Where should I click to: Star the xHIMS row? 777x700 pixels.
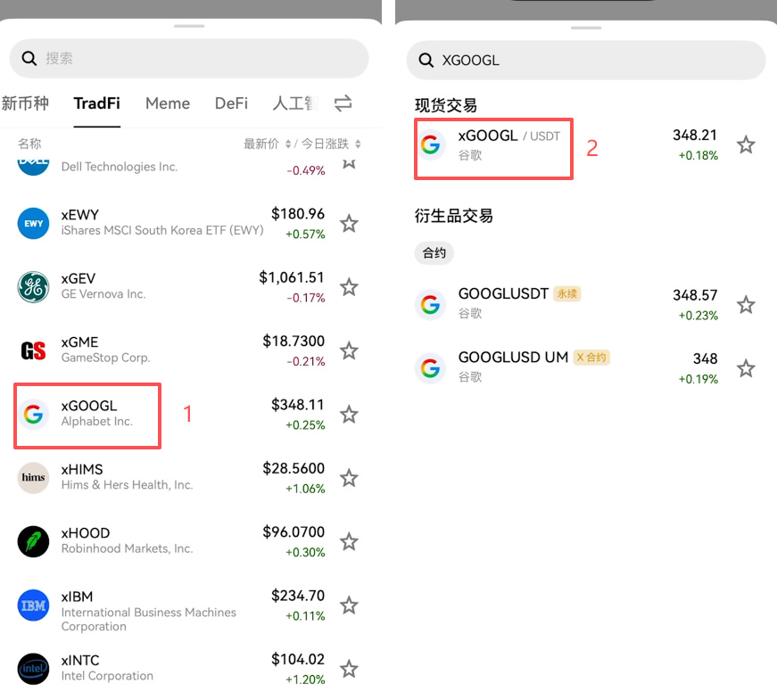[349, 478]
